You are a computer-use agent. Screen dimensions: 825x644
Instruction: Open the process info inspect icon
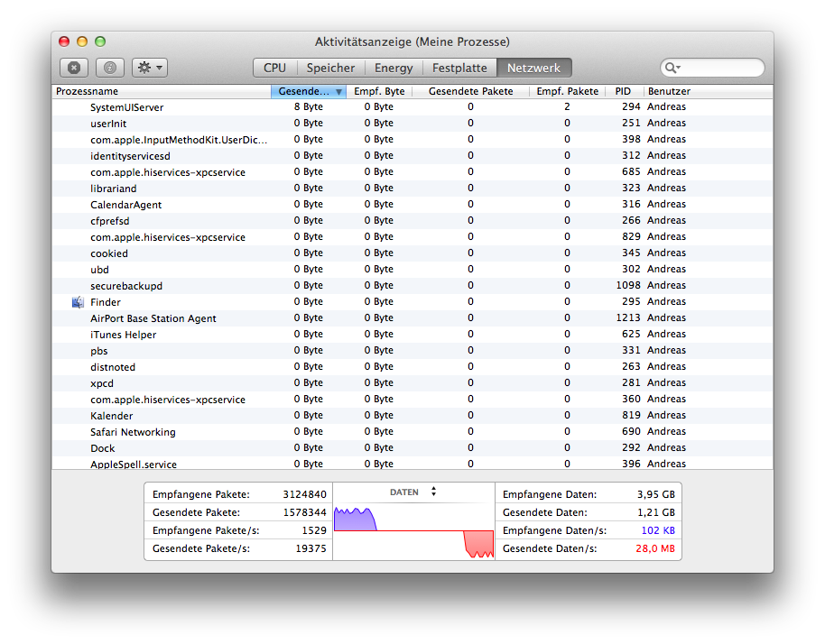pos(110,68)
